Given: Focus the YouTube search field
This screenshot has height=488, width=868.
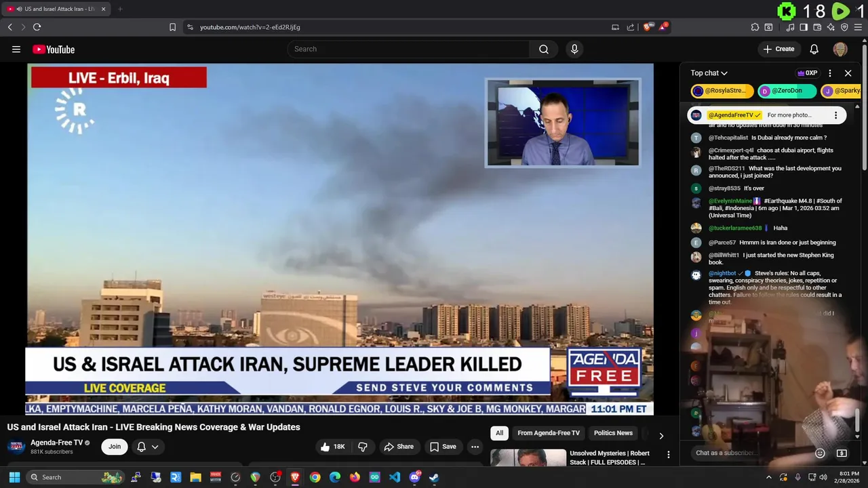Looking at the screenshot, I should click(x=408, y=49).
